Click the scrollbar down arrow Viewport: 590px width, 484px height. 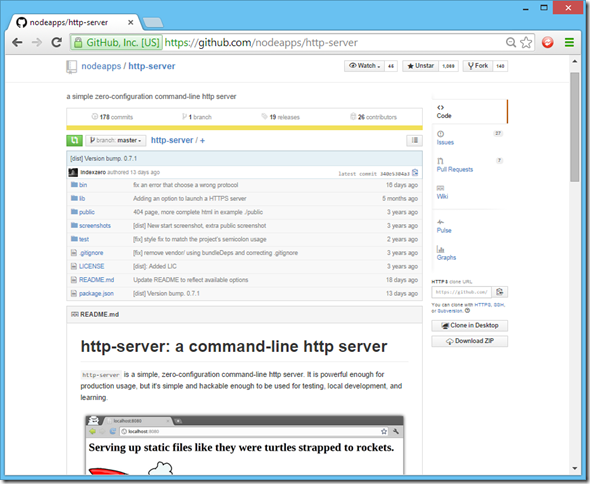point(575,469)
